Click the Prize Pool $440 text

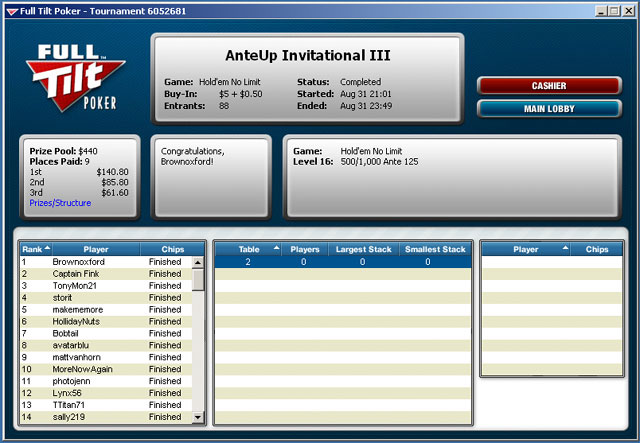[63, 151]
